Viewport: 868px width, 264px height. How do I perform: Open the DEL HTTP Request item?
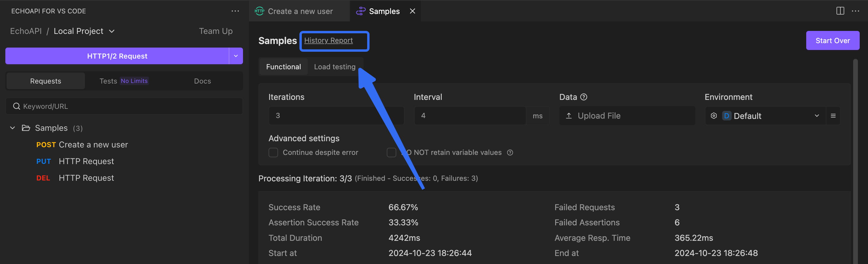pos(75,178)
